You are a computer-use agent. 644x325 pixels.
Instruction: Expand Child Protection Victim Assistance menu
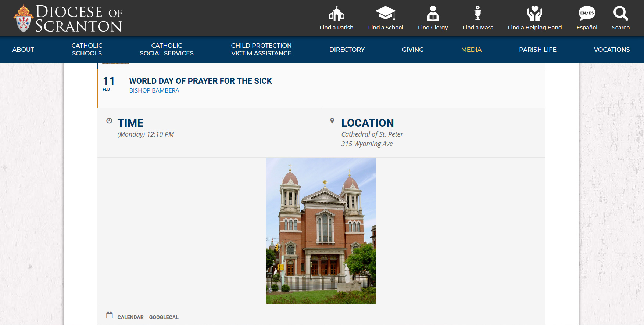pyautogui.click(x=261, y=50)
